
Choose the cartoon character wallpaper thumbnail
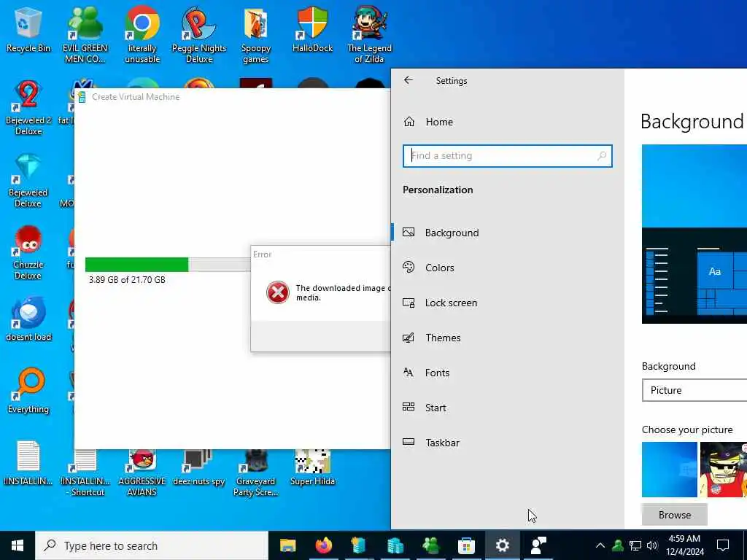[x=723, y=470]
